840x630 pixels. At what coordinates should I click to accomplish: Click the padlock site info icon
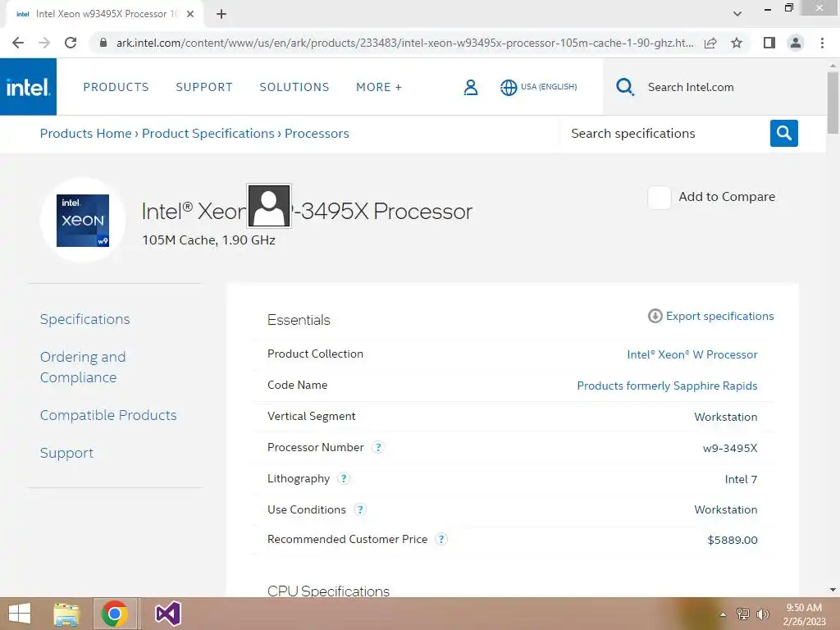pyautogui.click(x=103, y=43)
